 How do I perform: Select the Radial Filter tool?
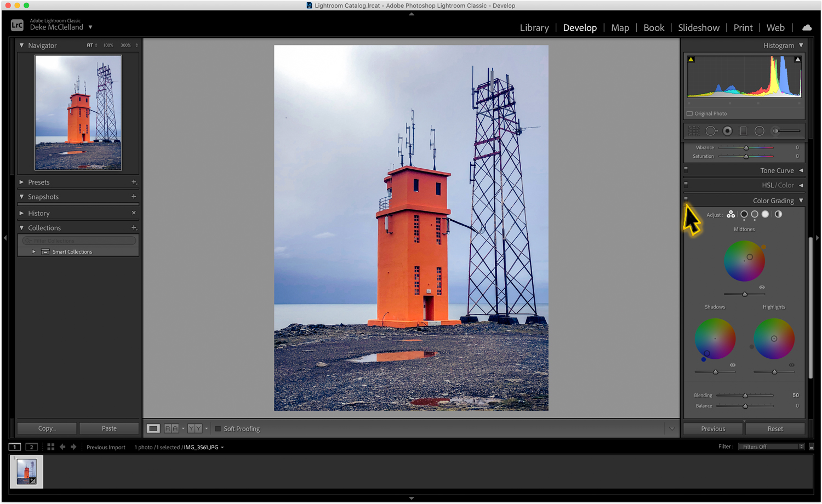(760, 130)
